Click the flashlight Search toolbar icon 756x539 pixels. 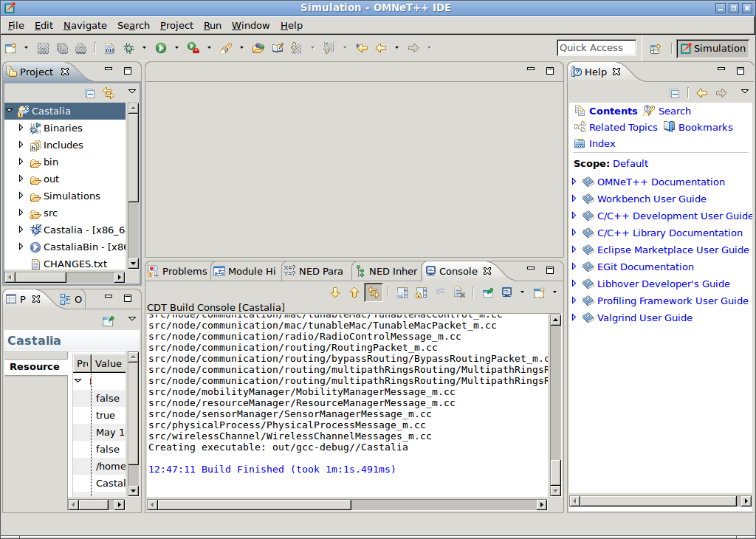pos(226,48)
